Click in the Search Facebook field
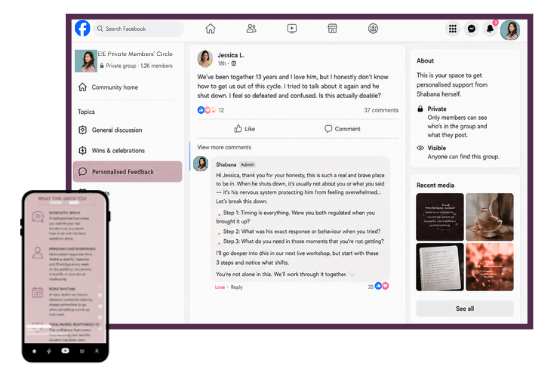This screenshot has width=557, height=372. coord(139,29)
